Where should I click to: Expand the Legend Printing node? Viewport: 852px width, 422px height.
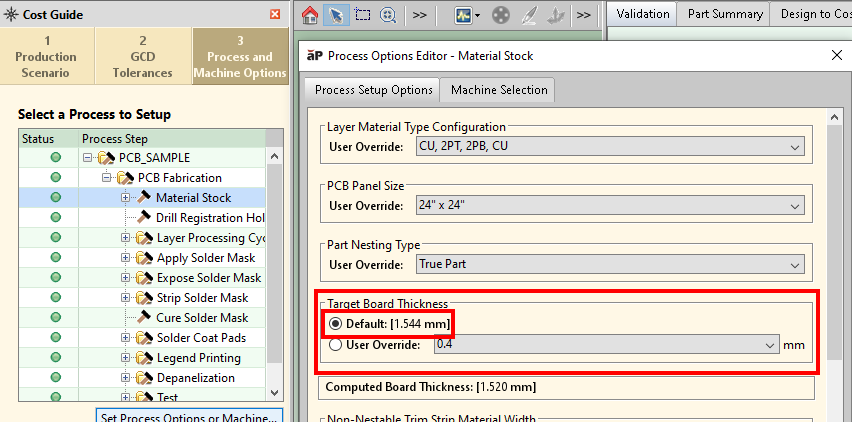pos(126,358)
